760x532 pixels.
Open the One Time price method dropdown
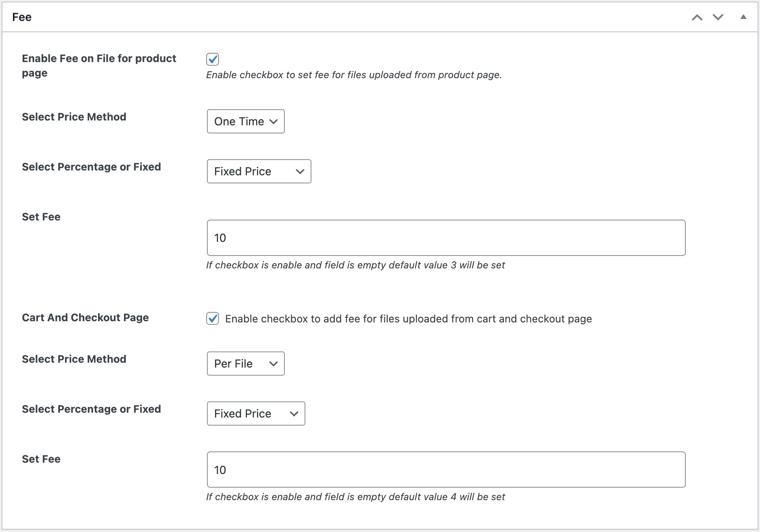(245, 121)
